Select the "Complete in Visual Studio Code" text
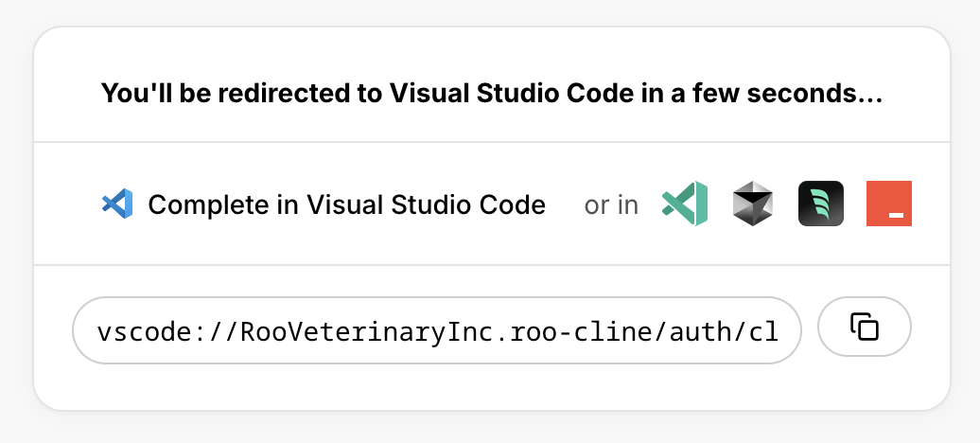 tap(346, 204)
